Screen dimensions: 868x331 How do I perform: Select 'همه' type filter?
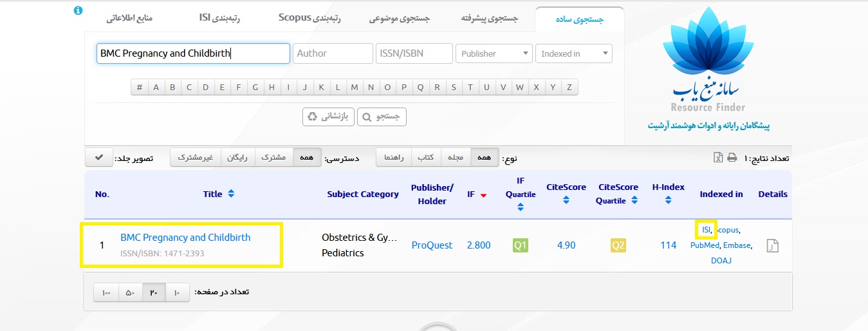[485, 158]
